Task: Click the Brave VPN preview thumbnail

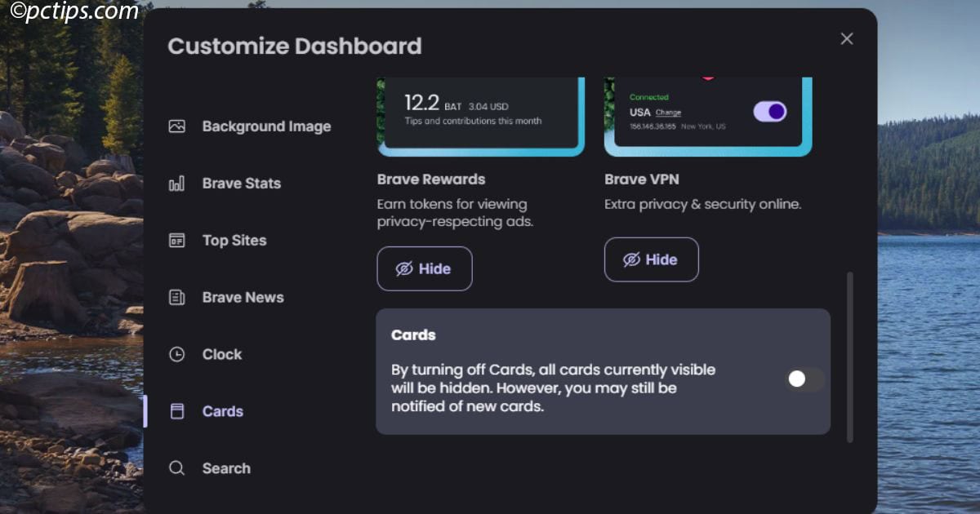Action: pyautogui.click(x=707, y=114)
